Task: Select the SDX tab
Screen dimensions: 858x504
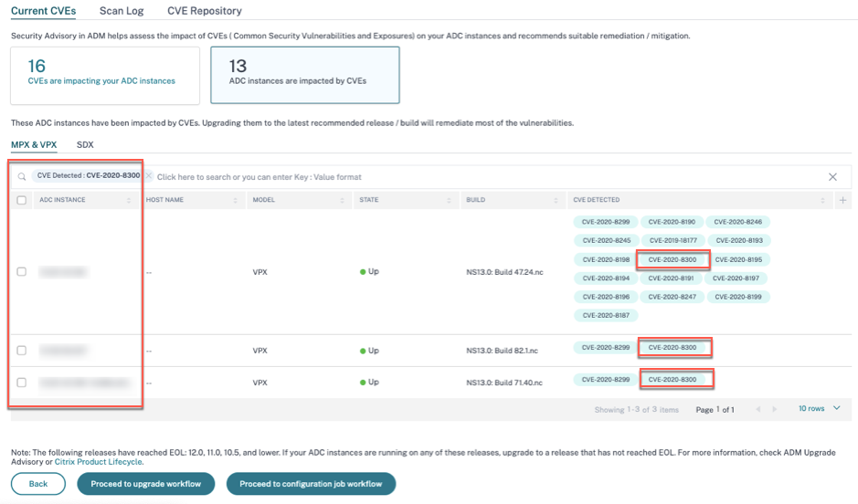Action: pos(85,145)
